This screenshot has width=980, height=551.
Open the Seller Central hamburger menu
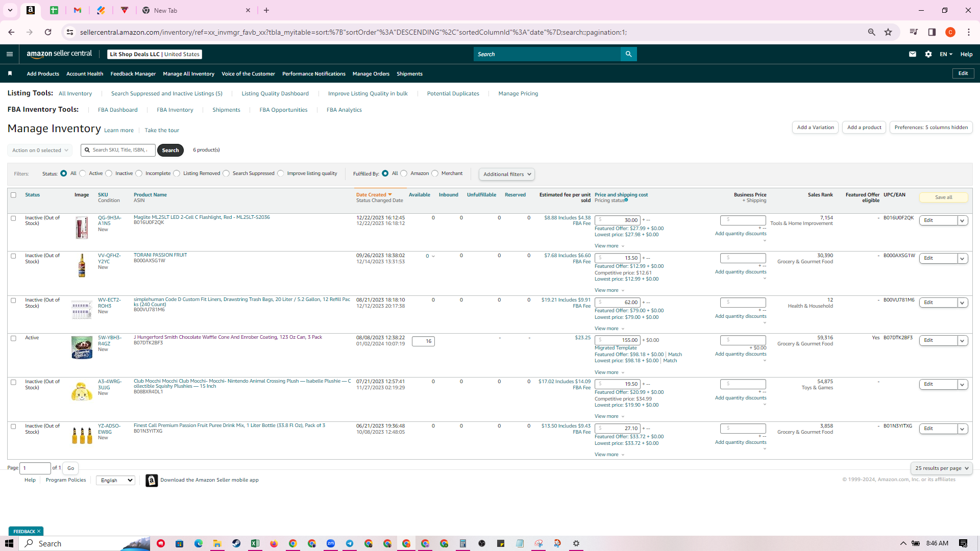(10, 54)
